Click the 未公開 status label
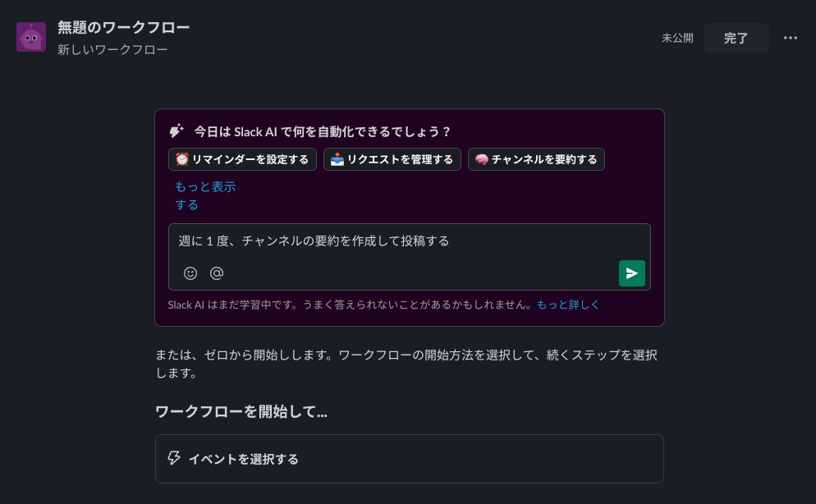Screen dimensions: 816x504 [677, 38]
